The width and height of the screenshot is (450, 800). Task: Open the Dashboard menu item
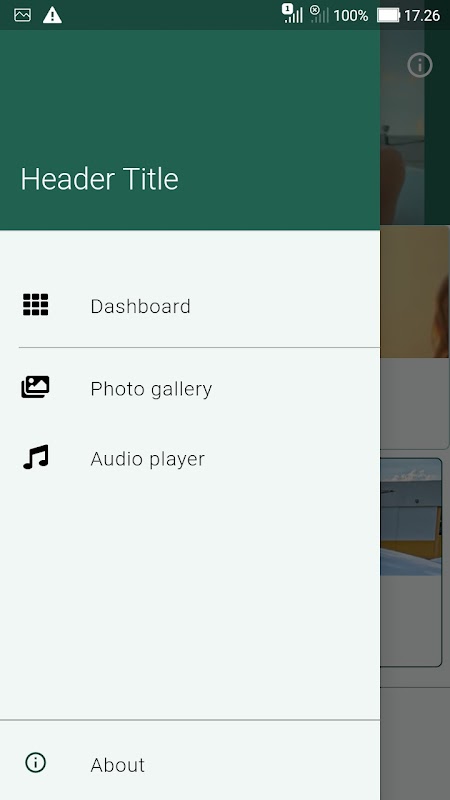(x=190, y=306)
